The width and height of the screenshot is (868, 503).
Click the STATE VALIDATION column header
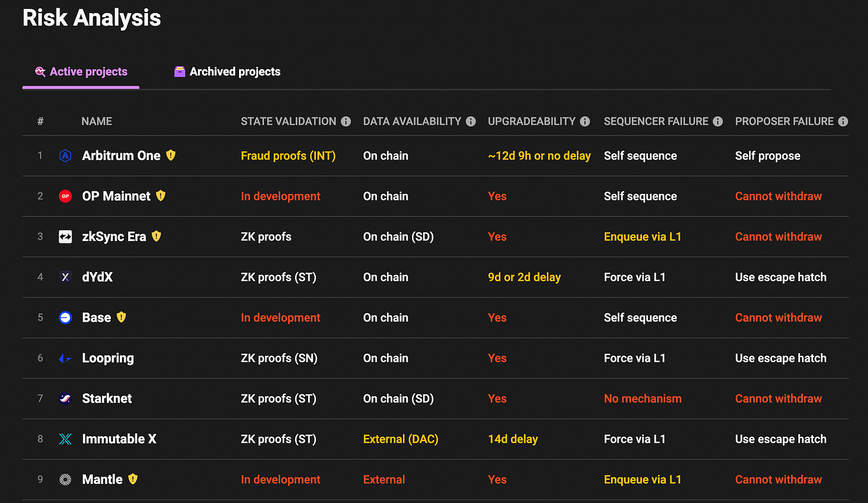pos(289,121)
